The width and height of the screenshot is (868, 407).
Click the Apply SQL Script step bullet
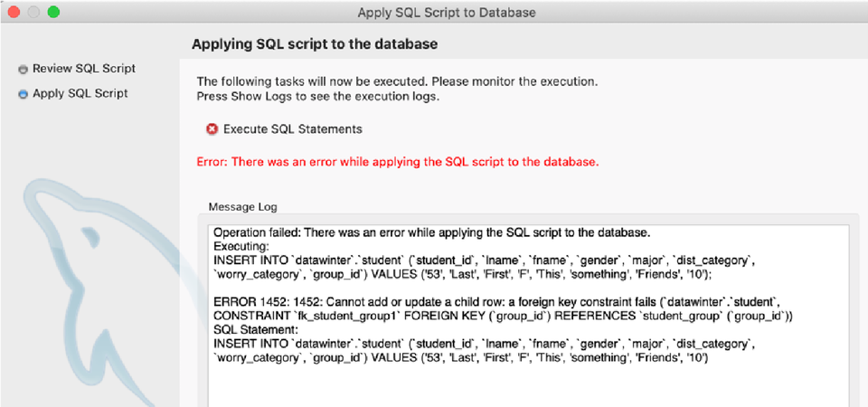coord(23,95)
